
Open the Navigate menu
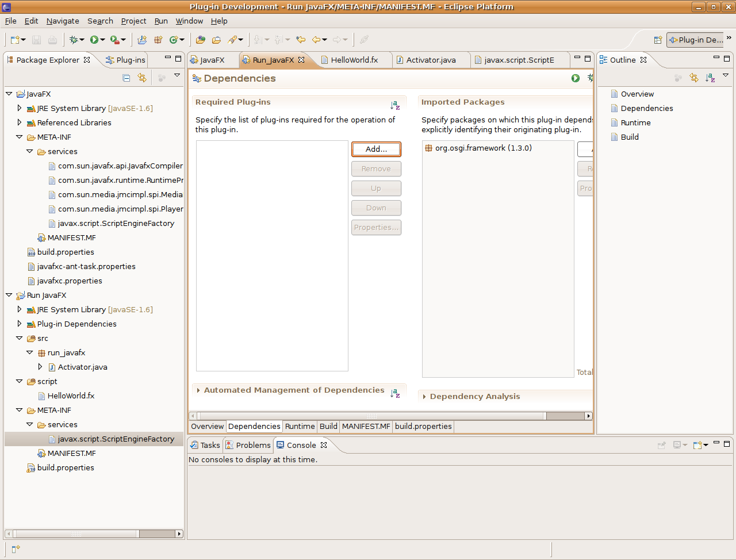click(63, 21)
